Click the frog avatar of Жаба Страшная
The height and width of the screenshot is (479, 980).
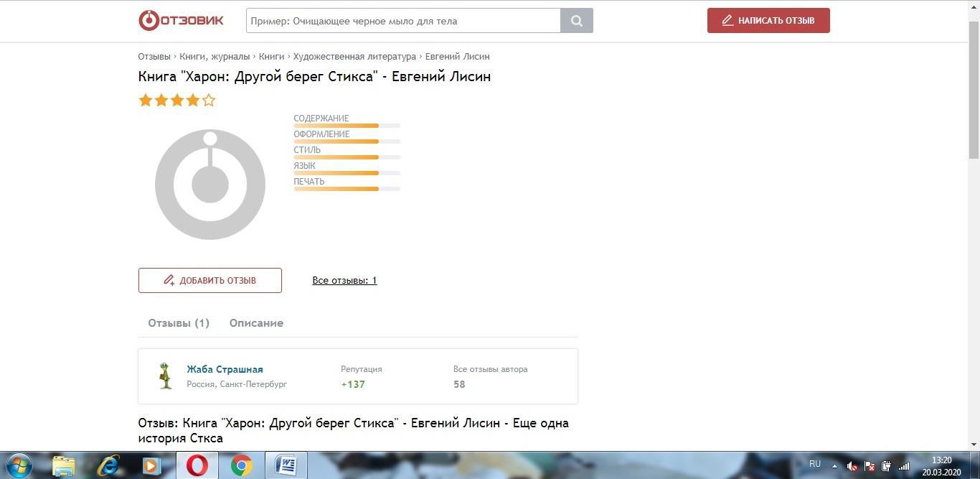[166, 376]
